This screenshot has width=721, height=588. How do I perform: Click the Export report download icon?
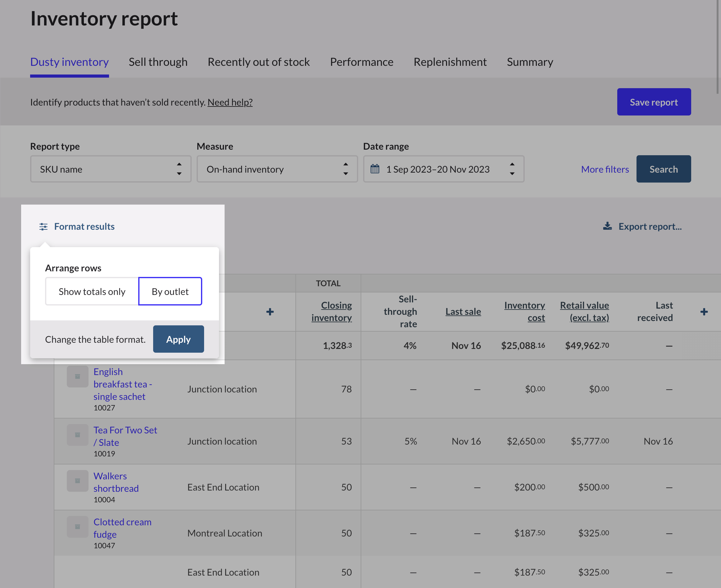[607, 226]
